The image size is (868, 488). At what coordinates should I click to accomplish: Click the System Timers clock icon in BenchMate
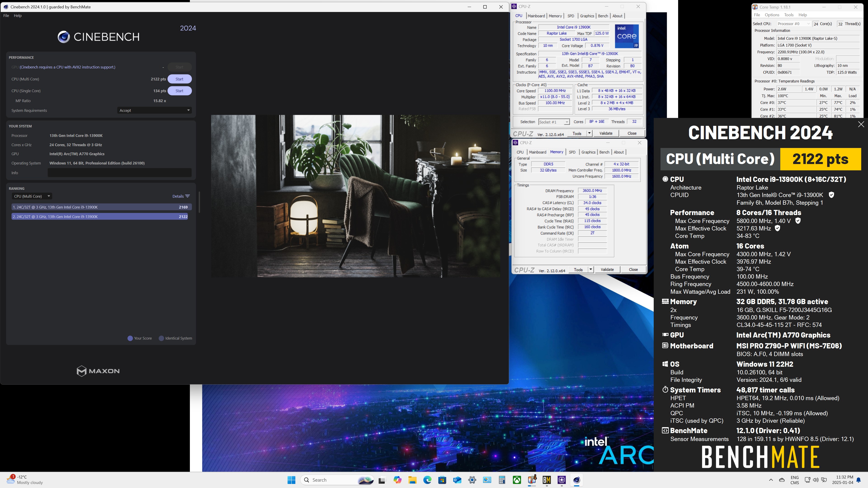665,390
